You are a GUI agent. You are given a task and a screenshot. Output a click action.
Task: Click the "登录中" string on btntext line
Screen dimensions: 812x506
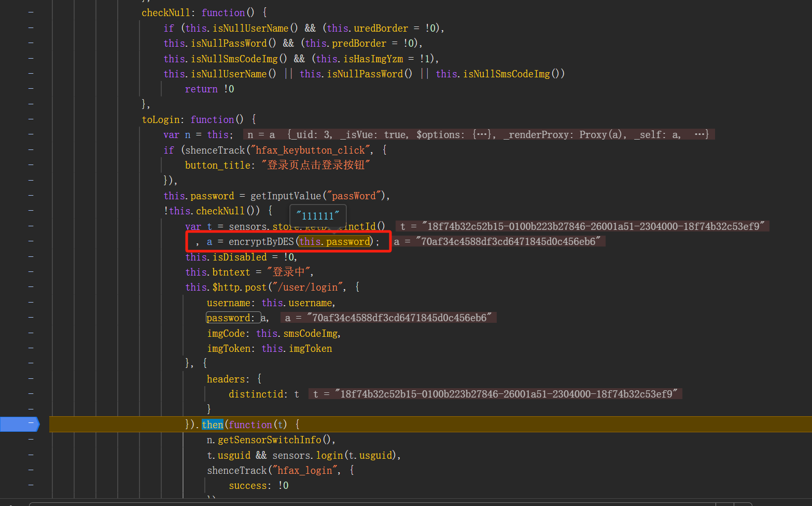[x=288, y=272]
